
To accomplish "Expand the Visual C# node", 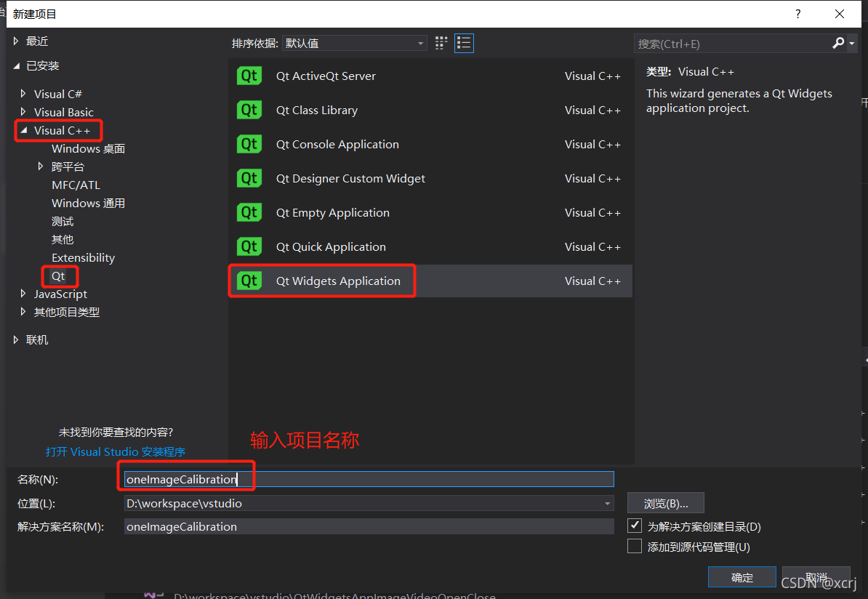I will pos(23,94).
